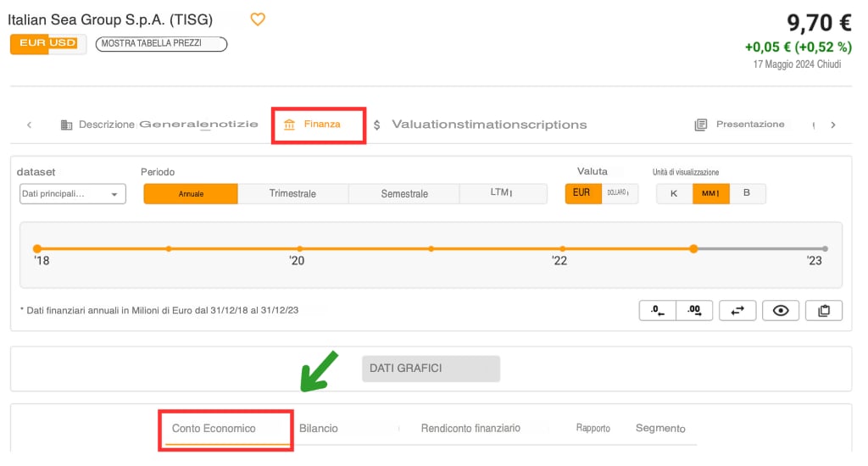Select the Trimestrale period option
The width and height of the screenshot is (868, 466).
[292, 194]
